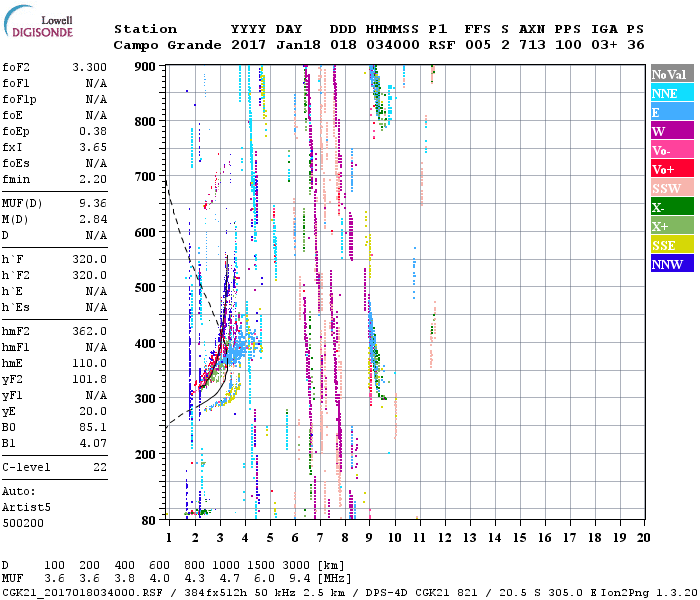The image size is (700, 600).
Task: Click the MUF value 9.4 for 3000 km
Action: pyautogui.click(x=300, y=579)
